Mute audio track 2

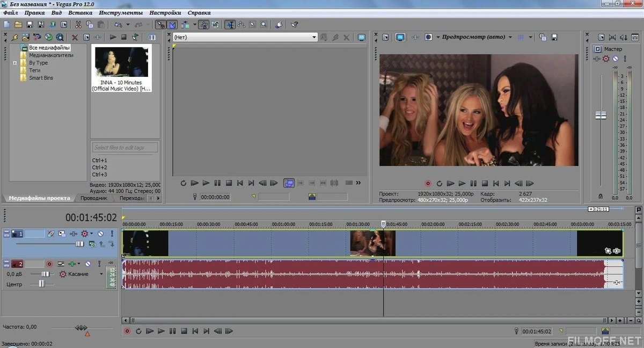point(88,264)
